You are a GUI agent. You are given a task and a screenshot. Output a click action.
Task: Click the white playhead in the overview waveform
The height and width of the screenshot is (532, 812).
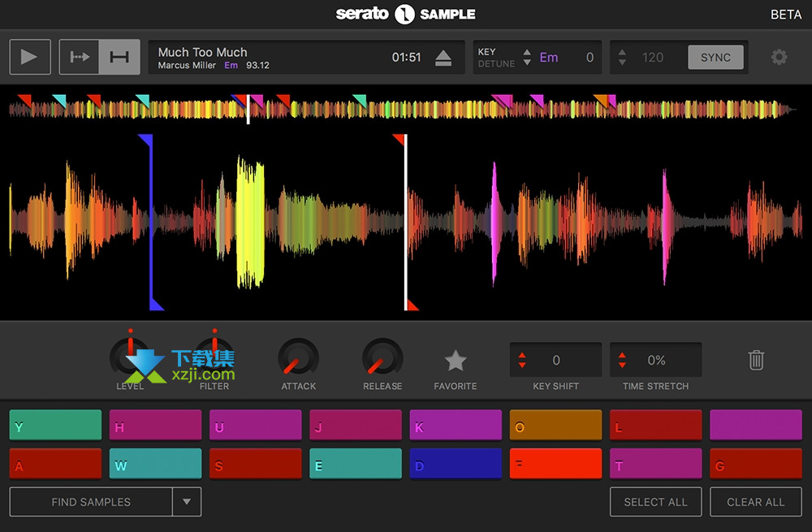click(x=248, y=110)
